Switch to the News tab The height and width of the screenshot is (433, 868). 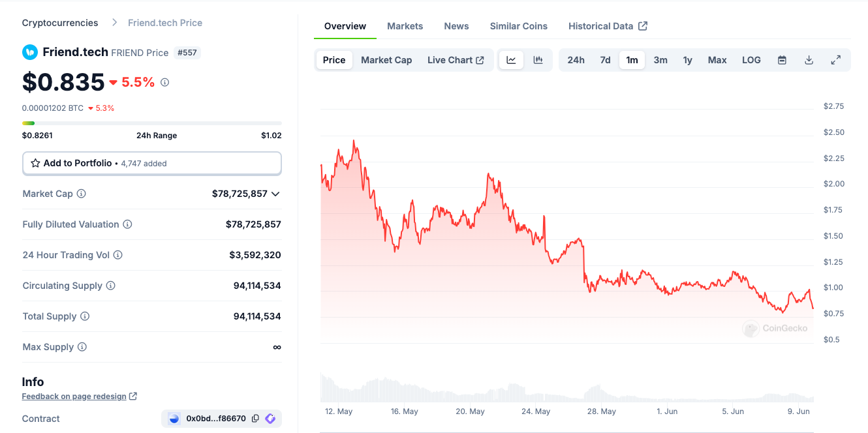tap(456, 26)
